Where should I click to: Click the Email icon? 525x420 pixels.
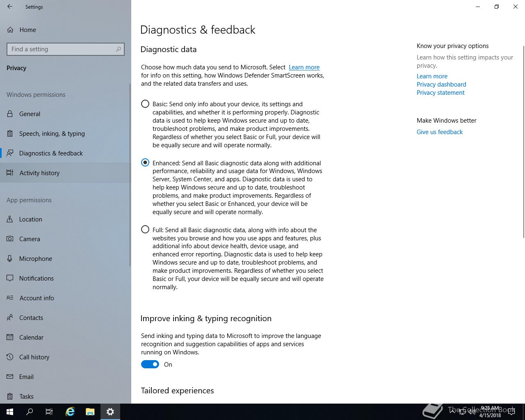click(10, 377)
